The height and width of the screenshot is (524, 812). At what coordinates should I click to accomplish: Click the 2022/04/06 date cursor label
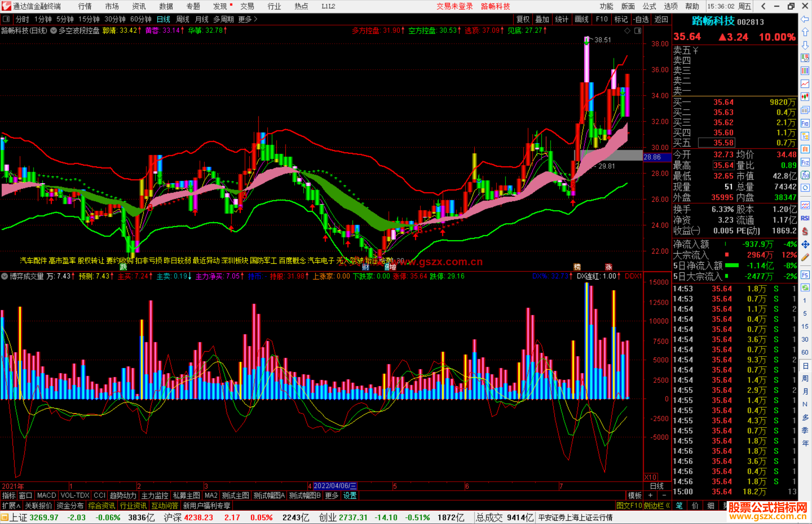tap(335, 486)
